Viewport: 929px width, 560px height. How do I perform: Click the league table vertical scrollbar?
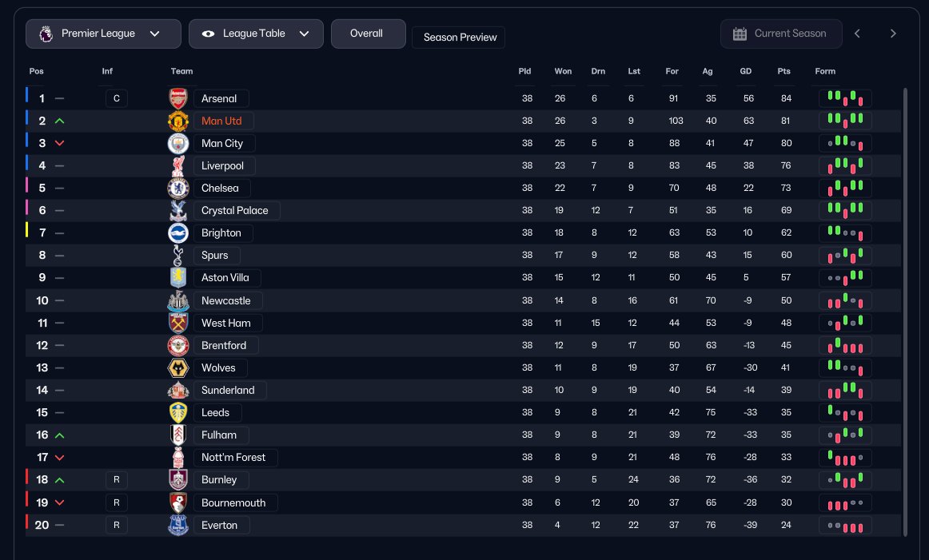click(905, 312)
